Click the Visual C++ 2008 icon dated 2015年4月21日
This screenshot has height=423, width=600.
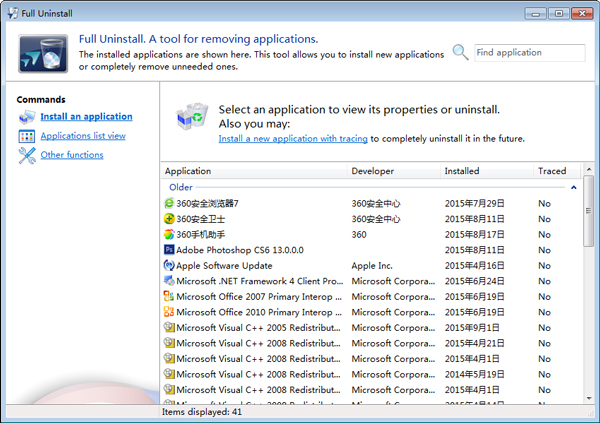(169, 343)
